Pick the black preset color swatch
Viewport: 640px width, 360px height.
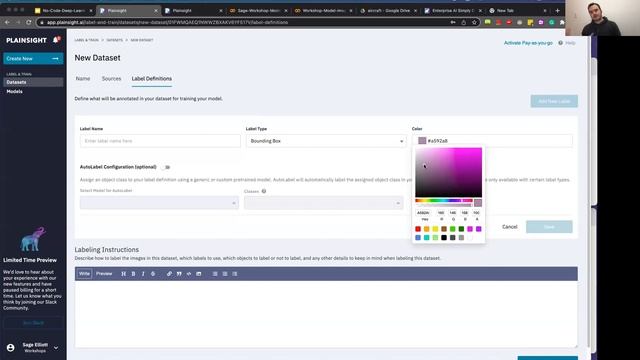tap(444, 238)
